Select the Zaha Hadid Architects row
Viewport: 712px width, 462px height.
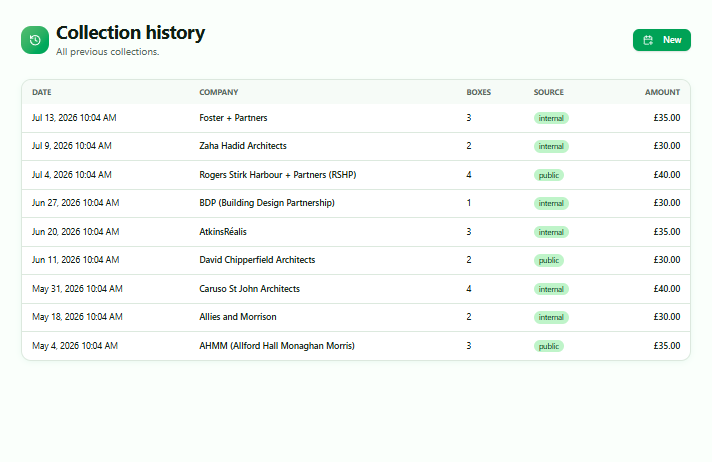coord(356,146)
